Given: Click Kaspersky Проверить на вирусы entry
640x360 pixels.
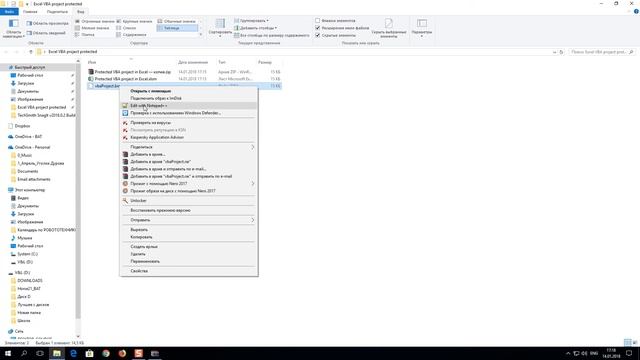Looking at the screenshot, I should (189, 123).
